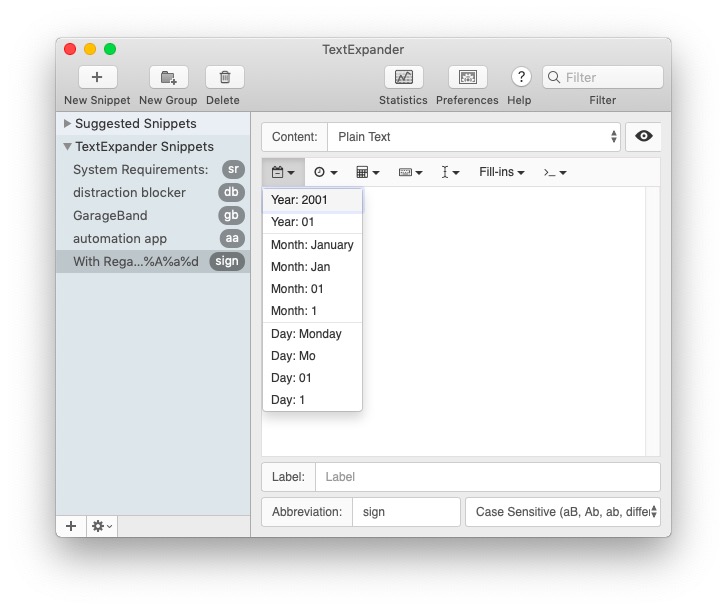Choose 'Month: January' menu item
This screenshot has width=727, height=611.
[x=312, y=245]
